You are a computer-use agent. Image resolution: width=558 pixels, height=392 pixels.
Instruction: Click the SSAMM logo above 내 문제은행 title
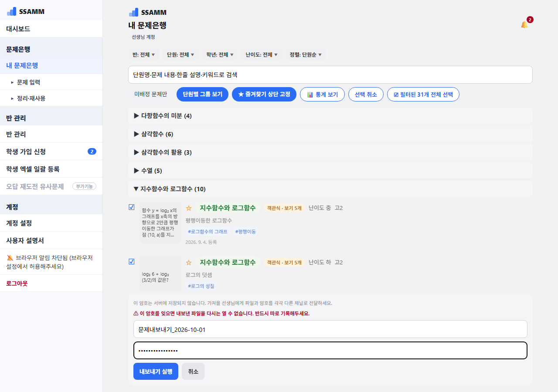pos(148,12)
